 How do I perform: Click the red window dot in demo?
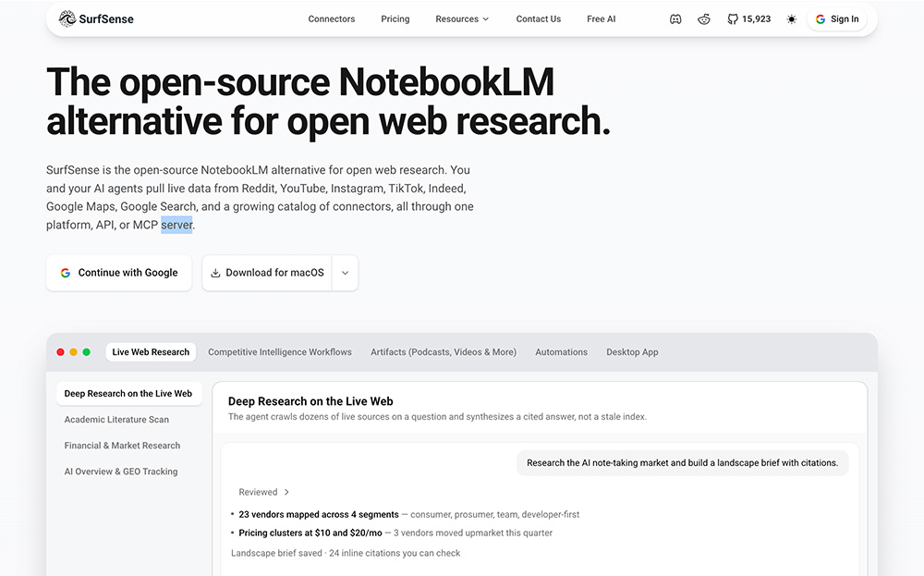click(x=60, y=352)
